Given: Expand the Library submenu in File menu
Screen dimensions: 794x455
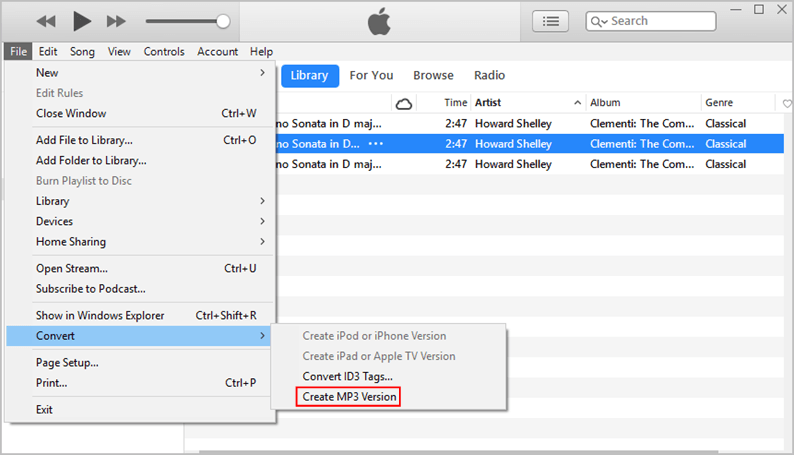Looking at the screenshot, I should pyautogui.click(x=140, y=201).
